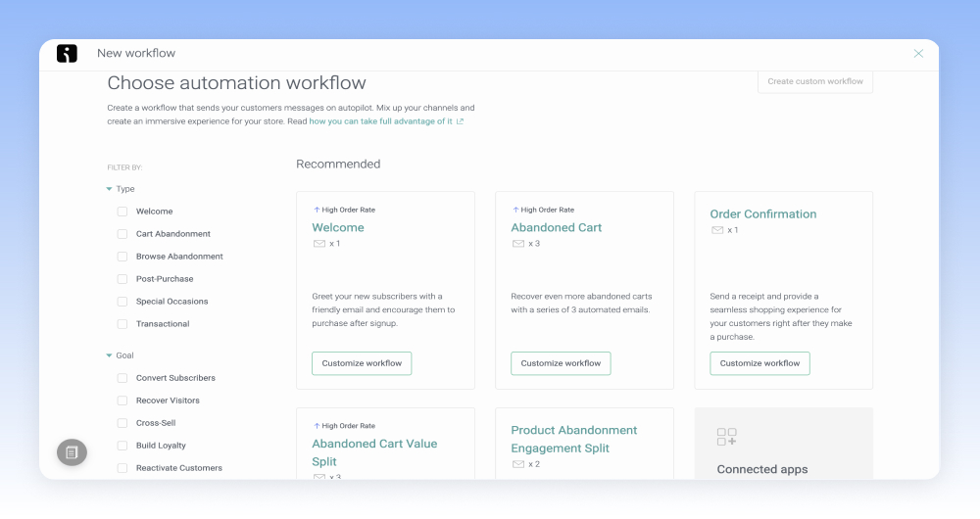This screenshot has width=980, height=519.
Task: Click the envelope icon under Abandoned Cart
Action: point(518,244)
